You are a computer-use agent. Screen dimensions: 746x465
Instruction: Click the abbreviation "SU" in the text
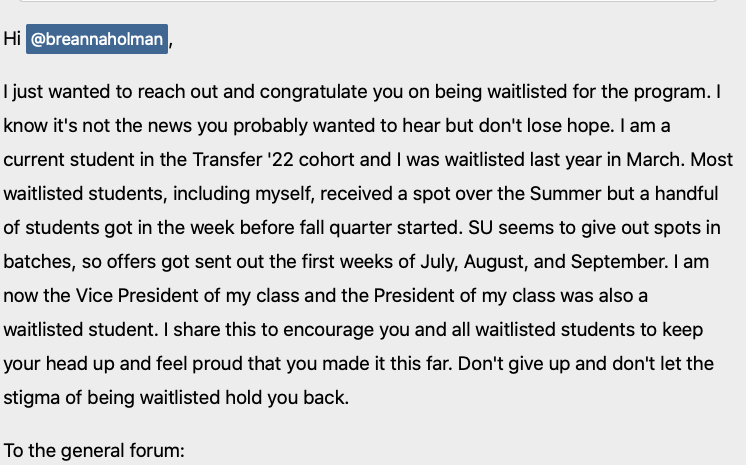(x=481, y=228)
